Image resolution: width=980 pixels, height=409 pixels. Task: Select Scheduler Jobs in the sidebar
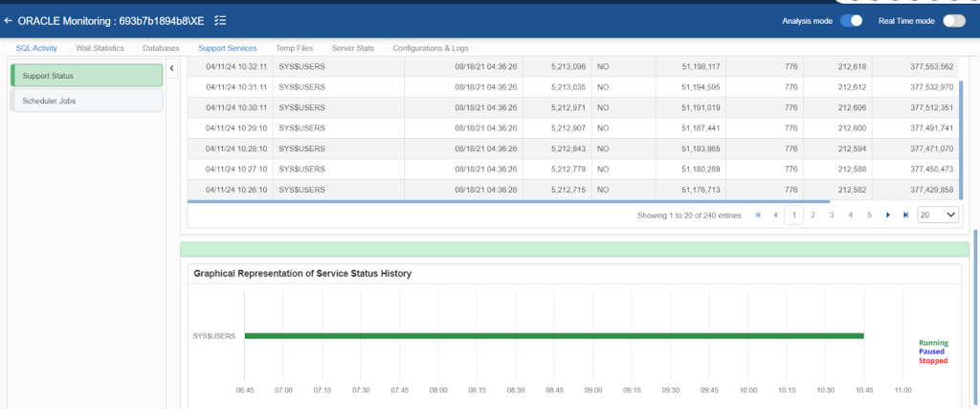(x=86, y=100)
